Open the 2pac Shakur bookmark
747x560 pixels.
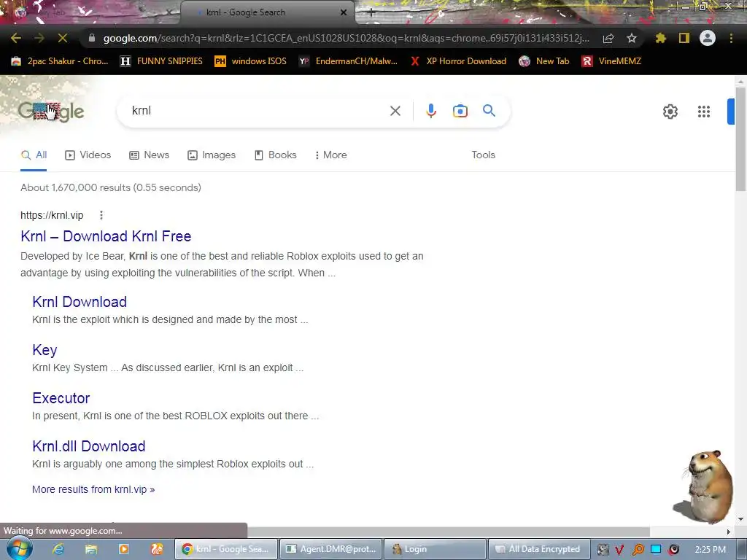[x=60, y=61]
